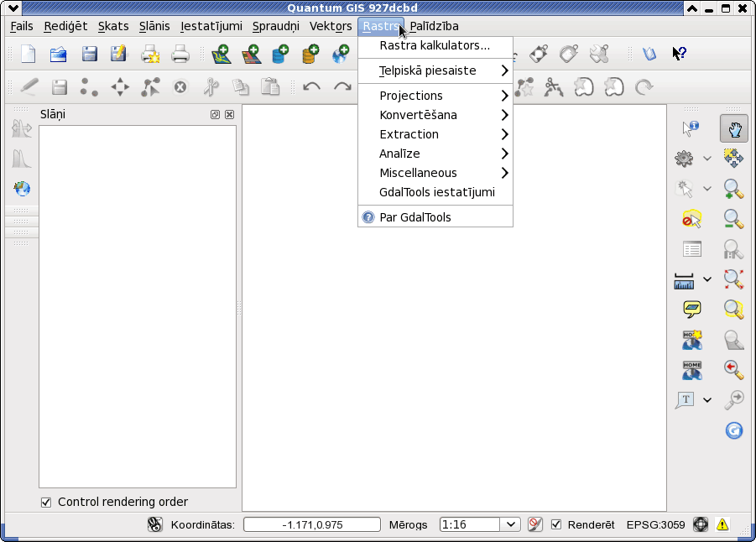Add a PostGIS layer with the blue database icon

pyautogui.click(x=280, y=54)
